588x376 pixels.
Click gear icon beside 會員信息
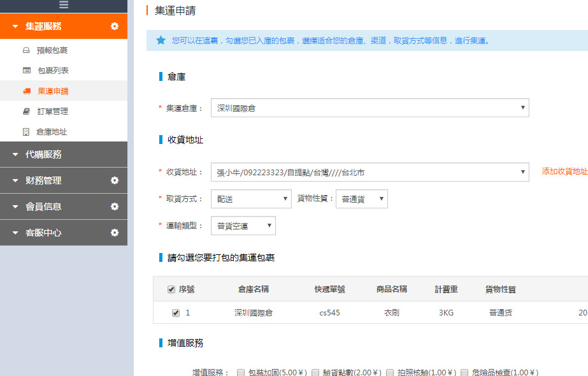point(115,206)
